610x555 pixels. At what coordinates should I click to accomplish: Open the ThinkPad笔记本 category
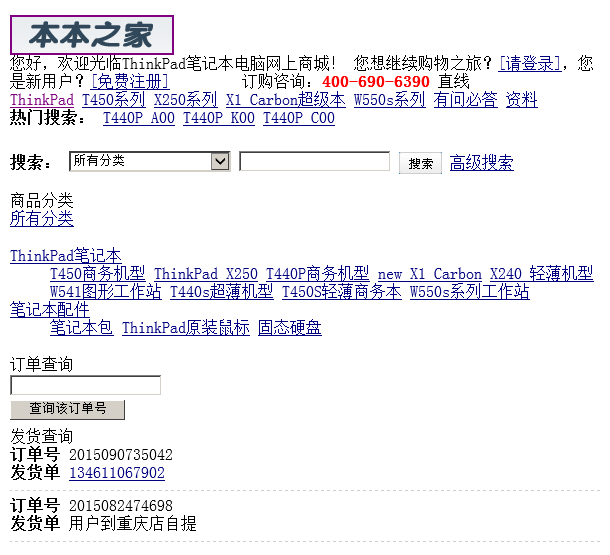click(x=66, y=256)
